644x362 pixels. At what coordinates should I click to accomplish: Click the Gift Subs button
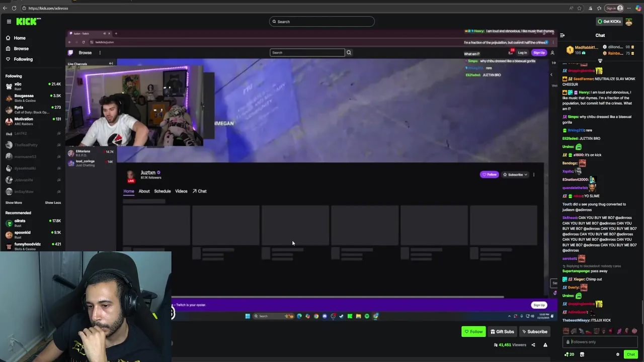click(x=502, y=332)
